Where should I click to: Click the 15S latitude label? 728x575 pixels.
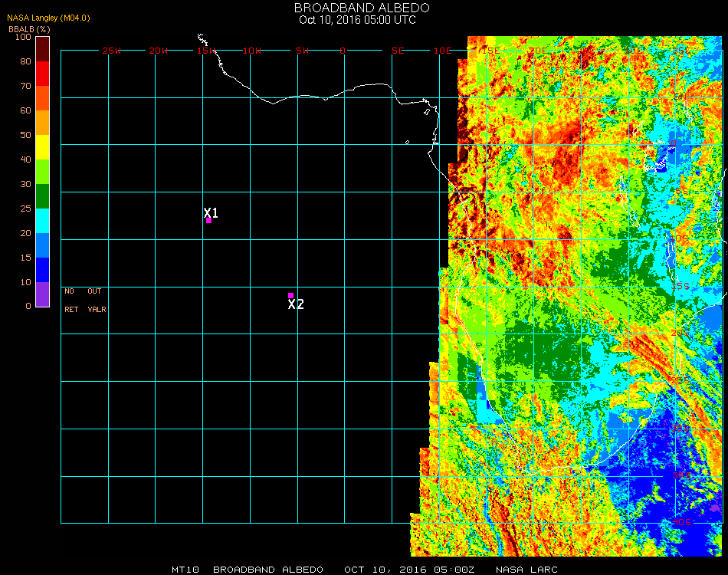[680, 286]
